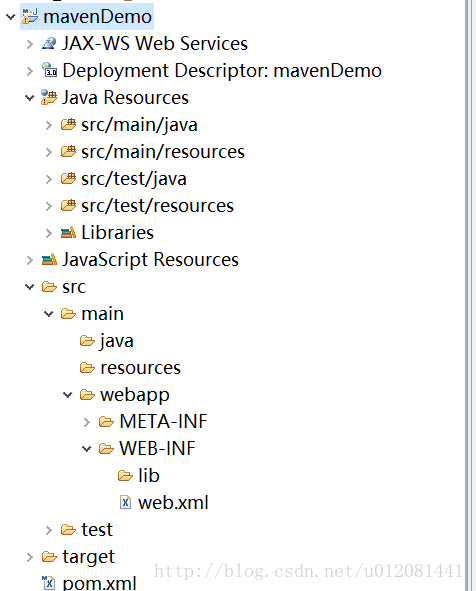
Task: Click the main folder icon
Action: (x=68, y=314)
